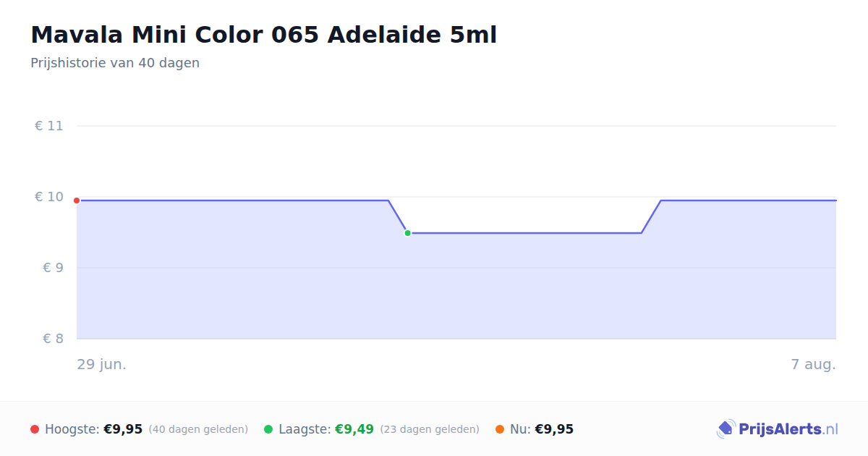This screenshot has width=868, height=456.
Task: Click the orange dot beside Nu legend
Action: 500,429
